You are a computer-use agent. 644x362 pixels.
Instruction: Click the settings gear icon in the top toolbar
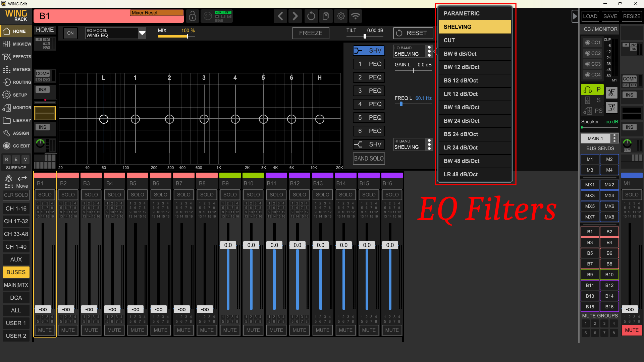click(x=341, y=16)
